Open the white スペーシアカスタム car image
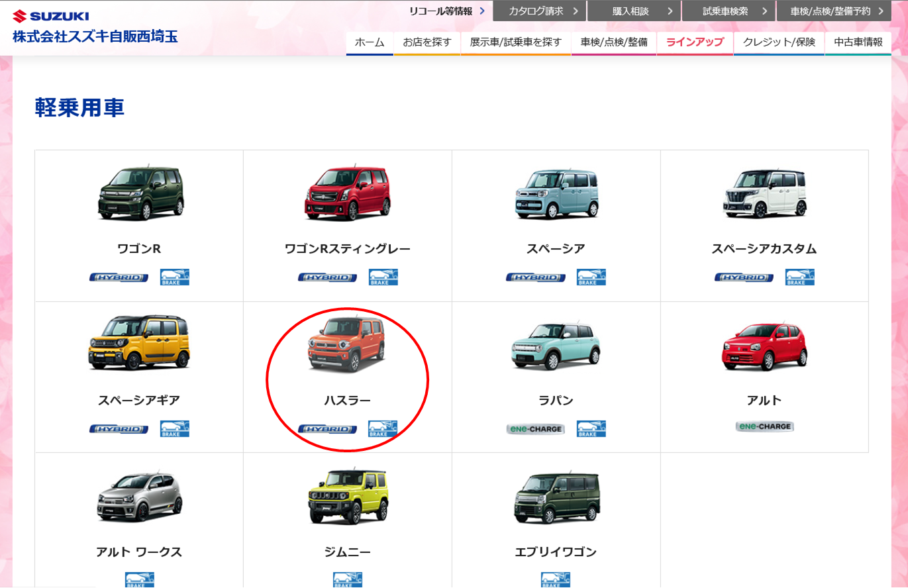Image resolution: width=908 pixels, height=588 pixels. [x=765, y=193]
